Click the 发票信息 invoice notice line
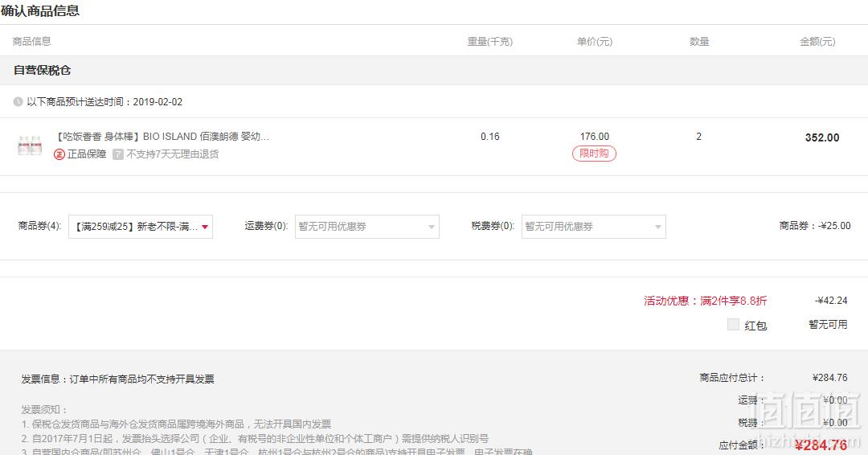This screenshot has height=455, width=868. pos(118,379)
